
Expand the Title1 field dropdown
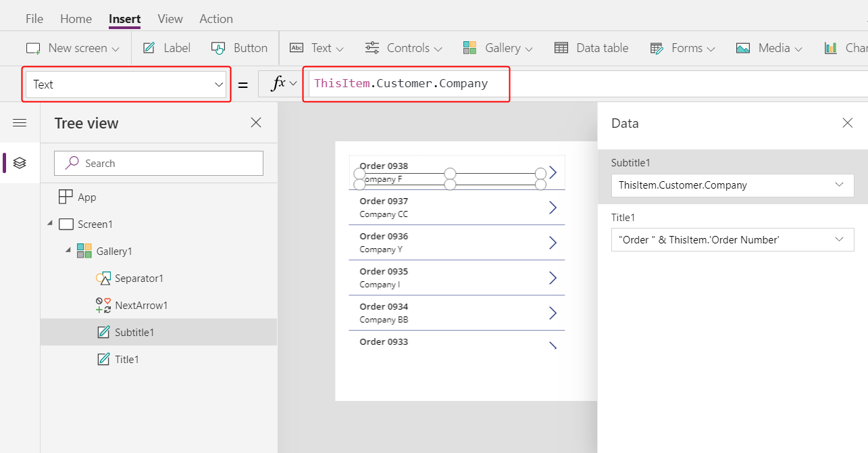[839, 239]
